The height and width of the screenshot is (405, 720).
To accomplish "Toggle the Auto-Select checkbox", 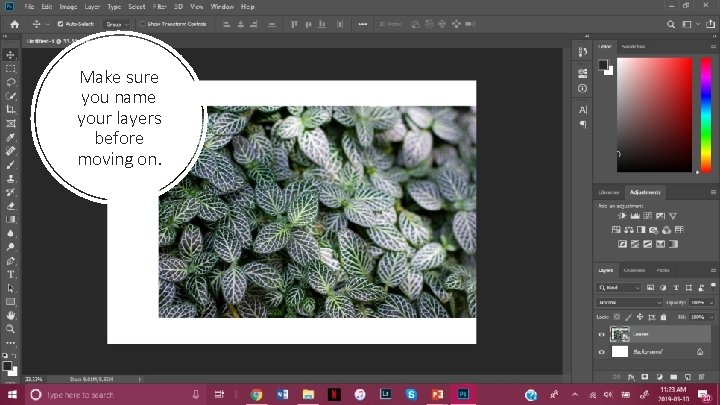I will 60,24.
